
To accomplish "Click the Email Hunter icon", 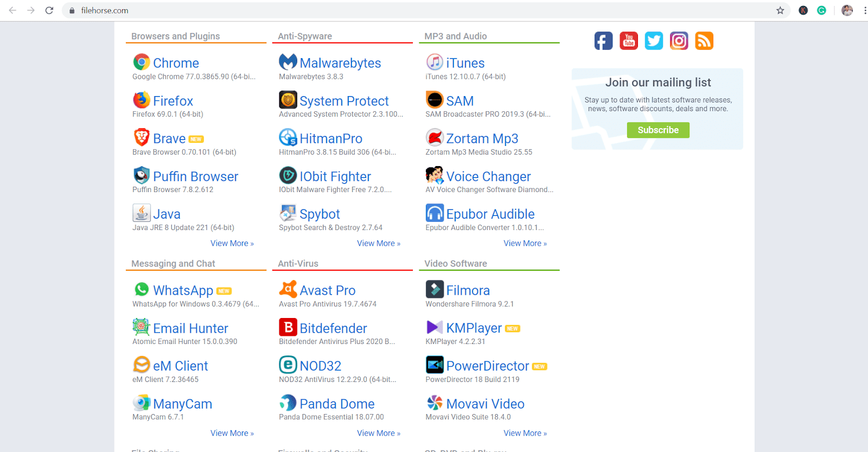I will tap(142, 327).
